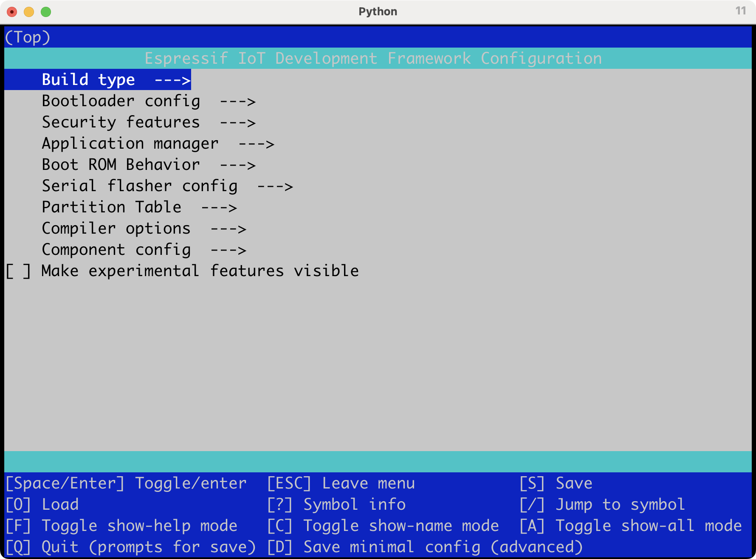This screenshot has width=756, height=559.
Task: Enter the Security features menu
Action: click(x=149, y=122)
